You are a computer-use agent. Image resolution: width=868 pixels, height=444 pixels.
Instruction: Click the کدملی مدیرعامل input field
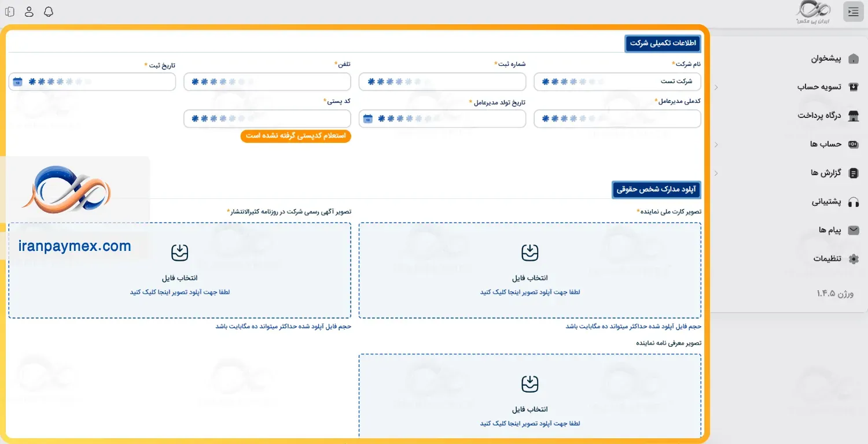pos(617,119)
